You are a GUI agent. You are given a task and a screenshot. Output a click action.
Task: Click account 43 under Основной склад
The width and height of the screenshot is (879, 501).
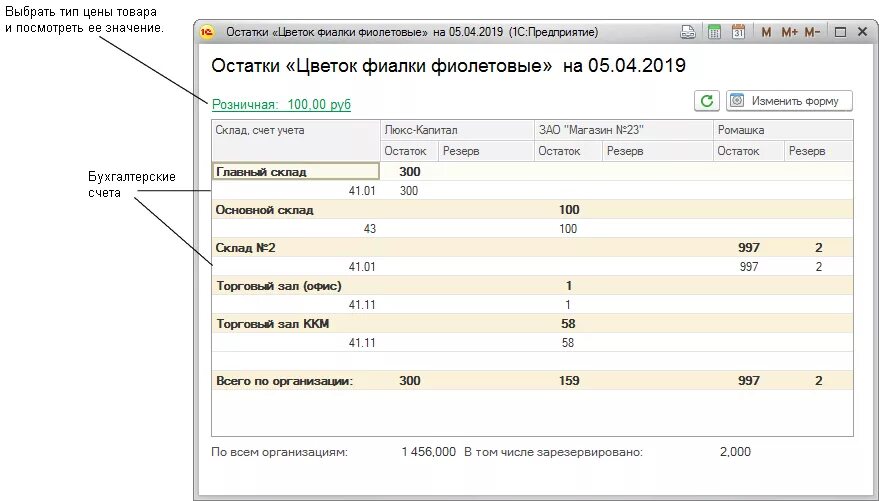[370, 229]
